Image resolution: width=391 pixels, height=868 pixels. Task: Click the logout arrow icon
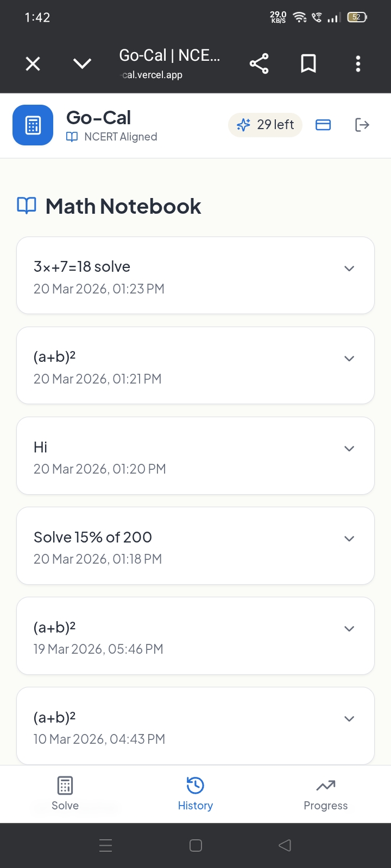[x=362, y=125]
